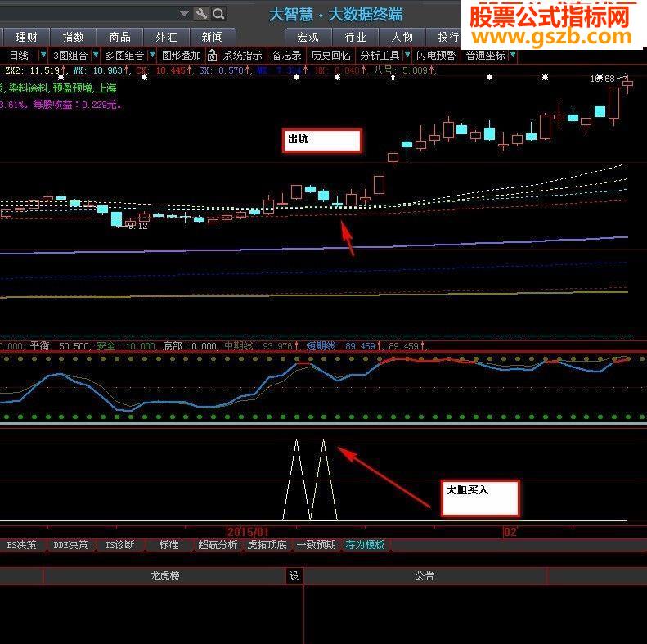Open the 人物 tab
The width and height of the screenshot is (647, 644).
(x=402, y=37)
